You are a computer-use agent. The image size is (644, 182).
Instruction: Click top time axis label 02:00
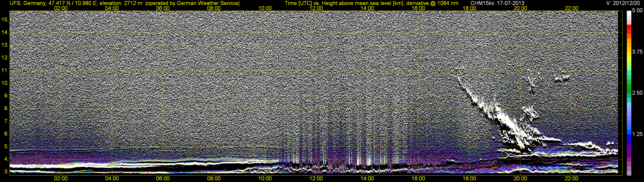(x=61, y=8)
